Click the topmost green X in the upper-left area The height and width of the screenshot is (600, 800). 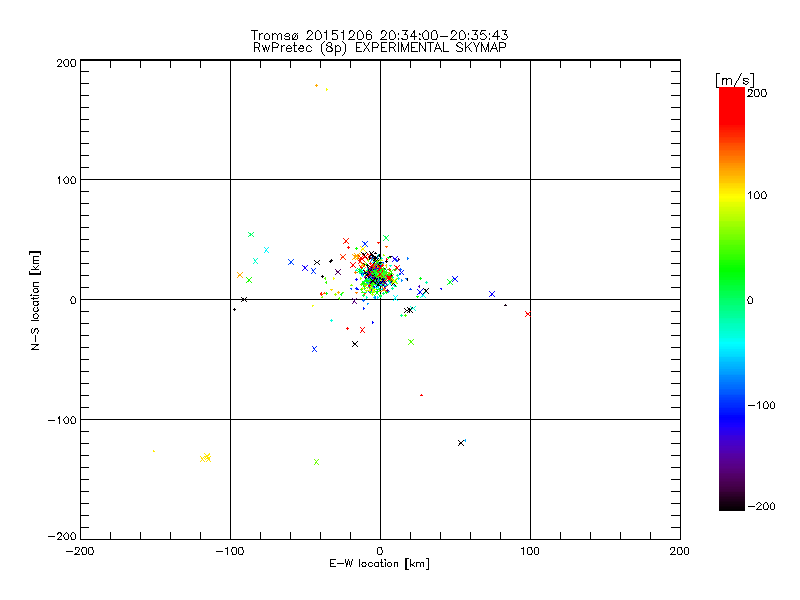pos(251,234)
